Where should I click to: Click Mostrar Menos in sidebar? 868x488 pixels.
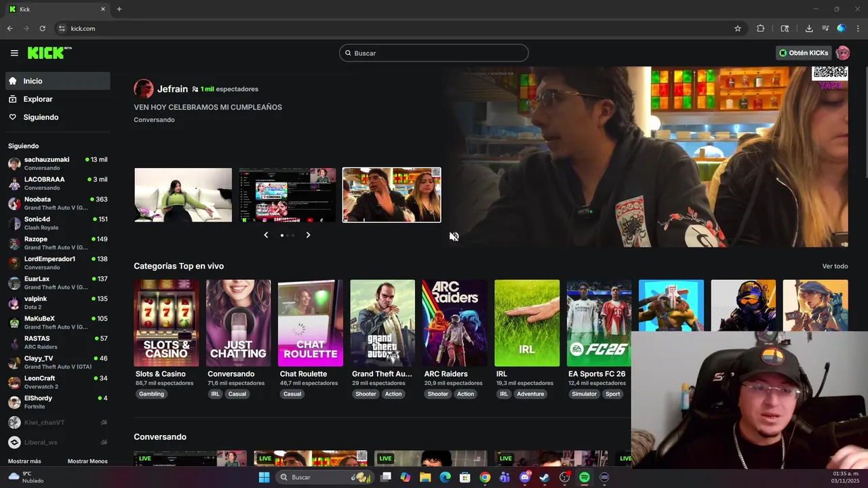pyautogui.click(x=87, y=462)
